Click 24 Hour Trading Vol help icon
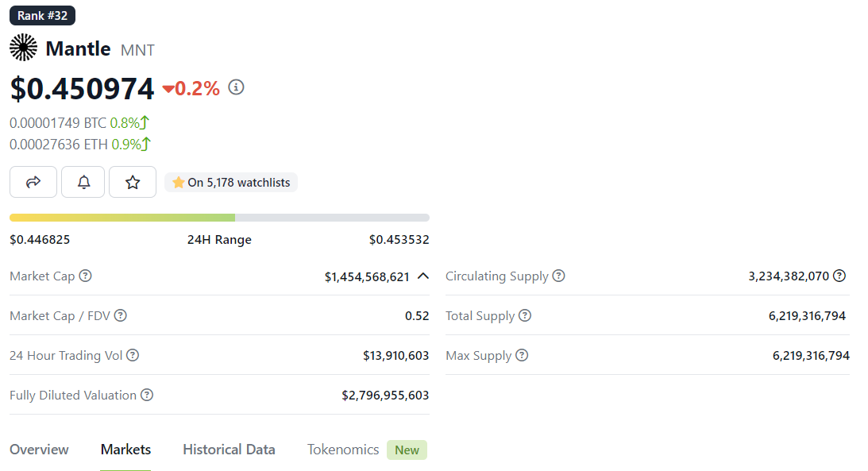The width and height of the screenshot is (868, 471). 133,355
